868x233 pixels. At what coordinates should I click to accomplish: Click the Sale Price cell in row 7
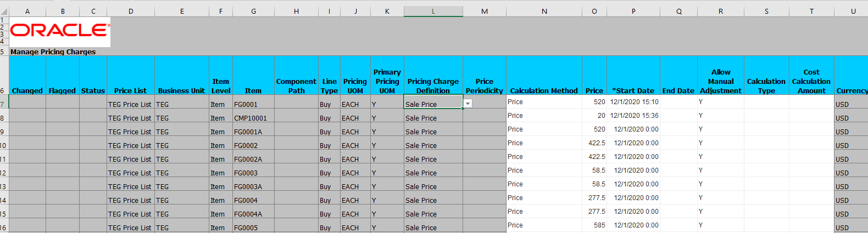(432, 104)
